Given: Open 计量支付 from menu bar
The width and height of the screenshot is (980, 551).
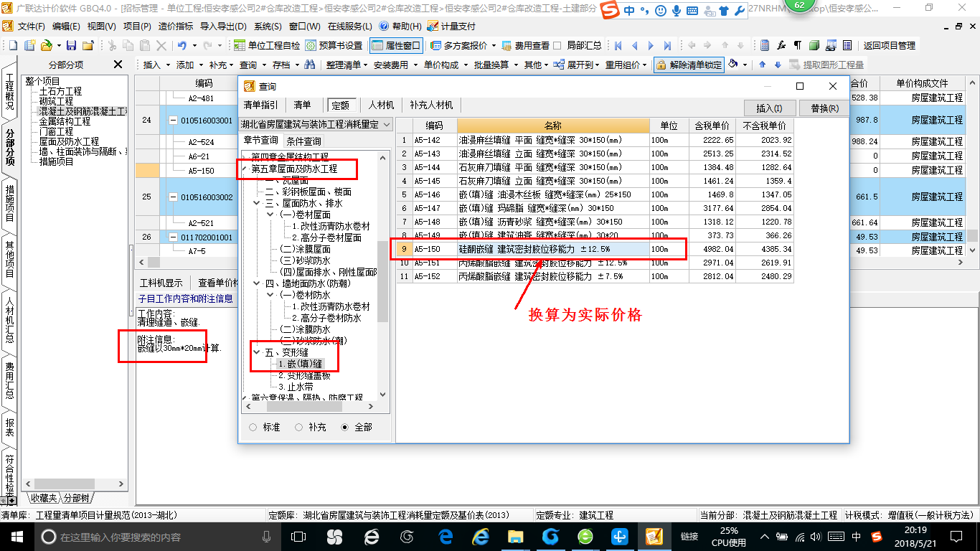Looking at the screenshot, I should tap(451, 26).
